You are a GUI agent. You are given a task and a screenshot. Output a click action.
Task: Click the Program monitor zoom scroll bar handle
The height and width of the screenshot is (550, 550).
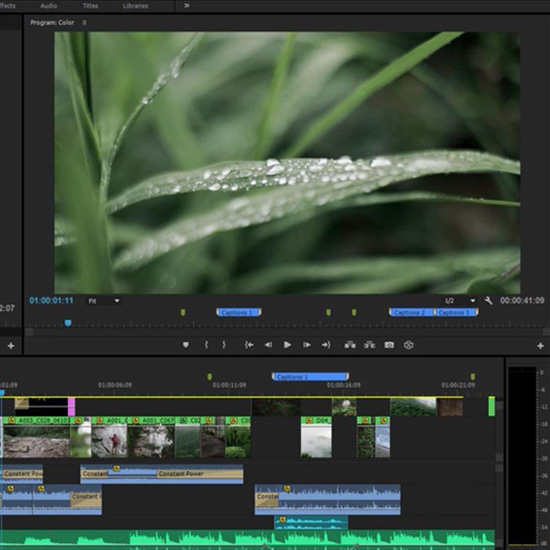tap(29, 332)
